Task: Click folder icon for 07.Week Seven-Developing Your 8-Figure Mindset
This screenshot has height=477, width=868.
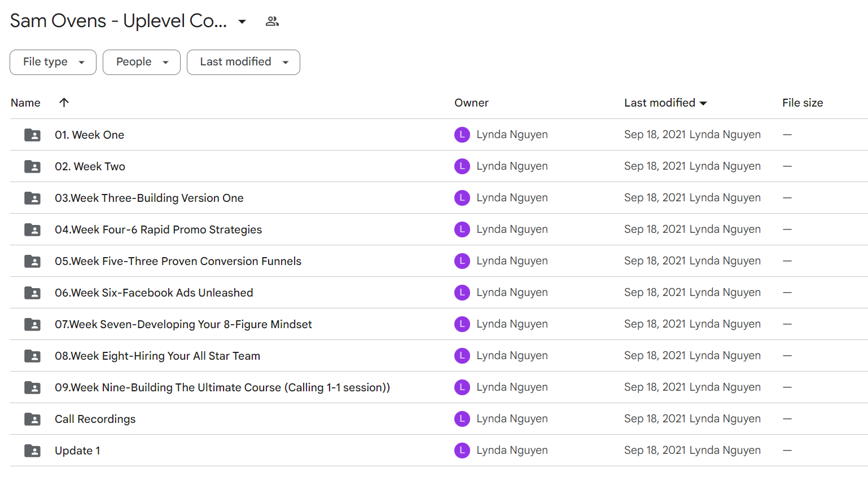Action: 32,324
